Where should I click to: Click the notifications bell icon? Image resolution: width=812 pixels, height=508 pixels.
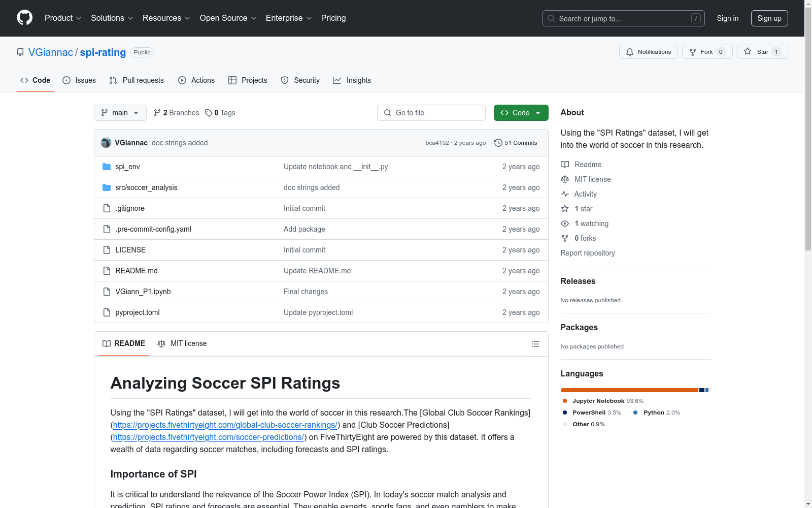[x=630, y=52]
